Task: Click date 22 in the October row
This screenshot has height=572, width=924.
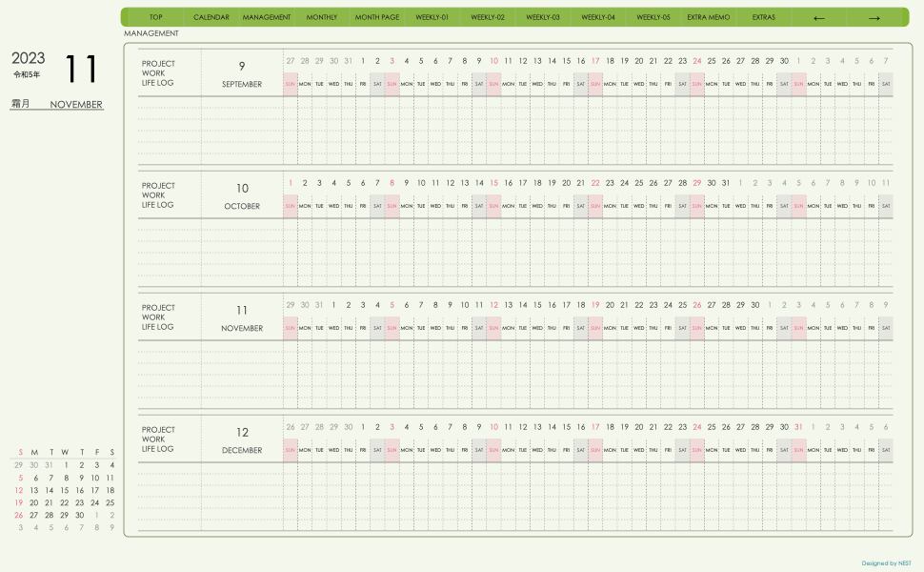Action: (595, 183)
